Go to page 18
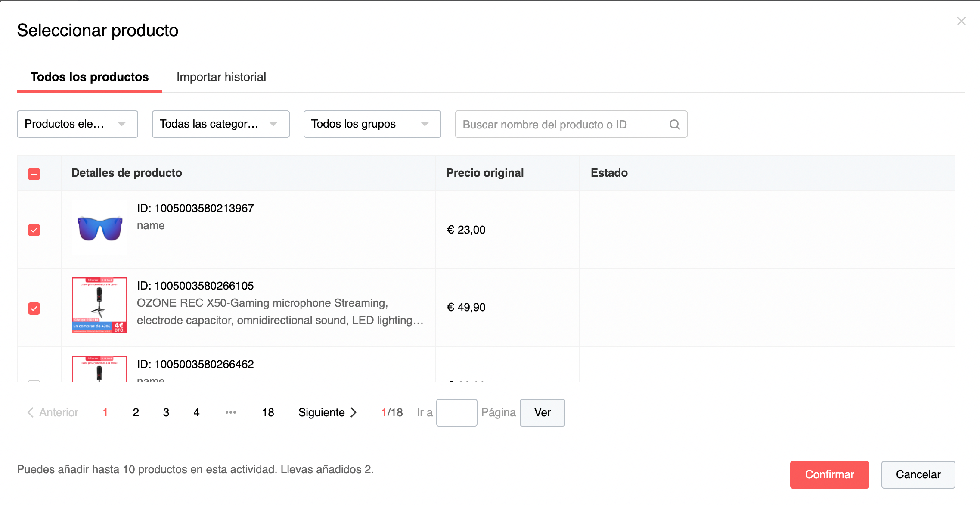 pos(268,412)
